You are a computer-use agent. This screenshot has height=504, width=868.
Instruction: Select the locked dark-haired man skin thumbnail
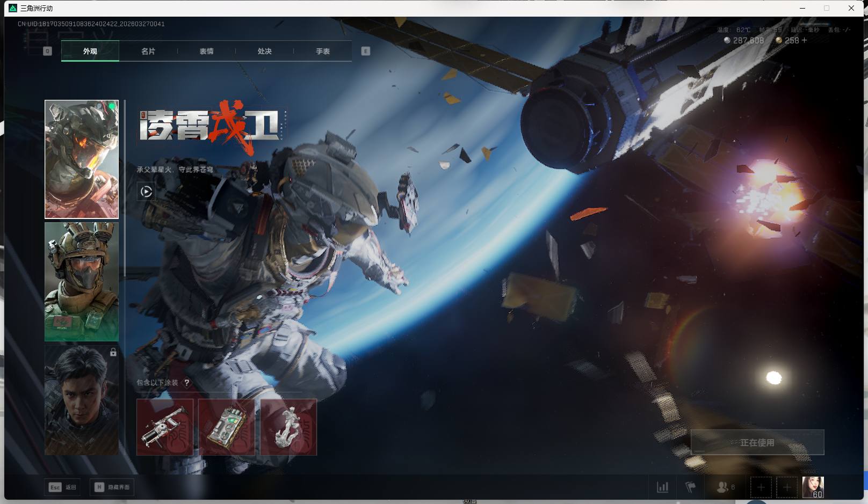(x=82, y=400)
